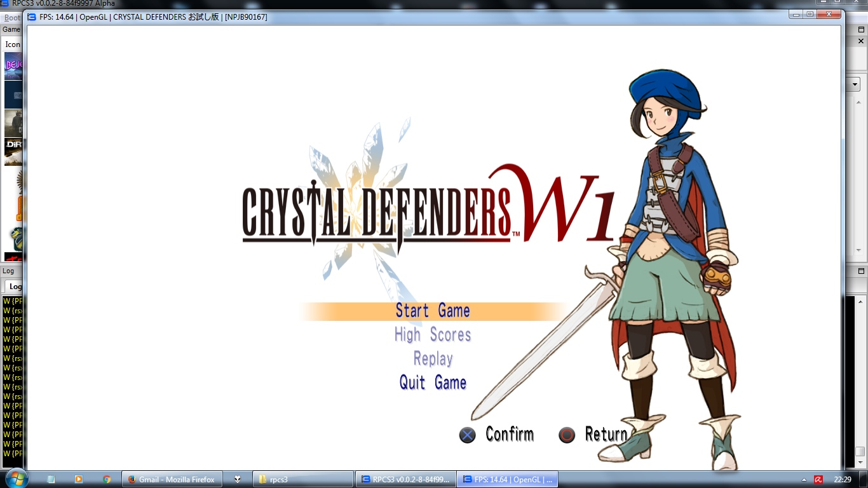The width and height of the screenshot is (868, 488).
Task: Click the red antivirus tray icon
Action: click(x=818, y=480)
